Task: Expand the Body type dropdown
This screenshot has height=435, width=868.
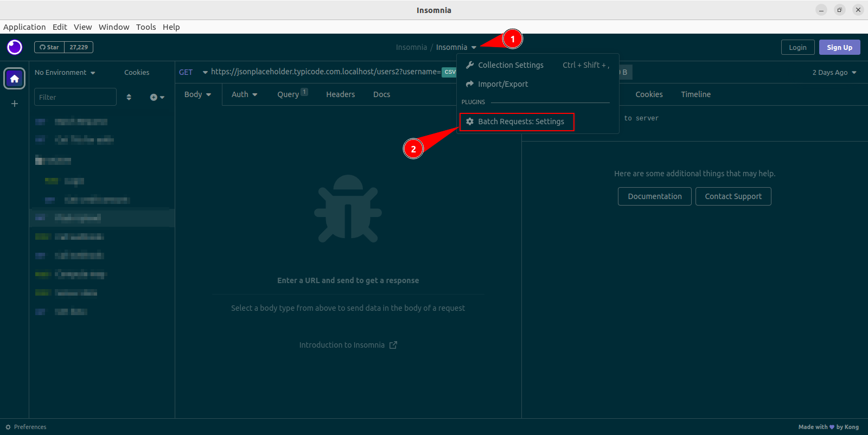Action: pyautogui.click(x=198, y=94)
